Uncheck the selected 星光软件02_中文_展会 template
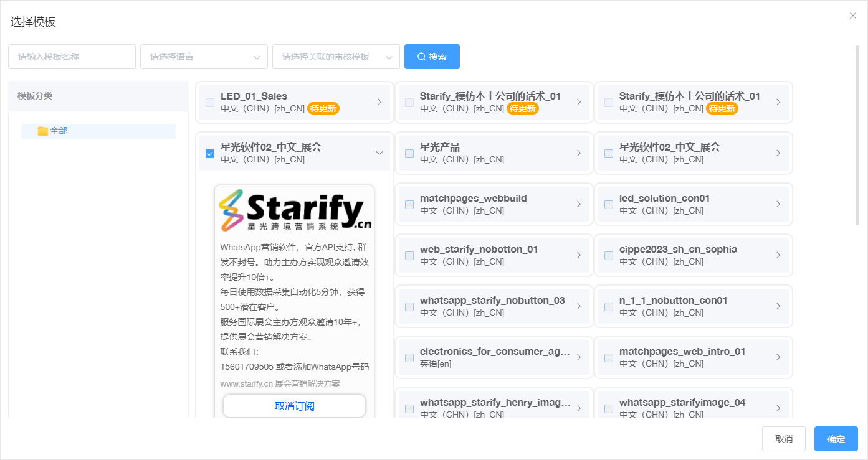The height and width of the screenshot is (460, 868). pos(210,153)
